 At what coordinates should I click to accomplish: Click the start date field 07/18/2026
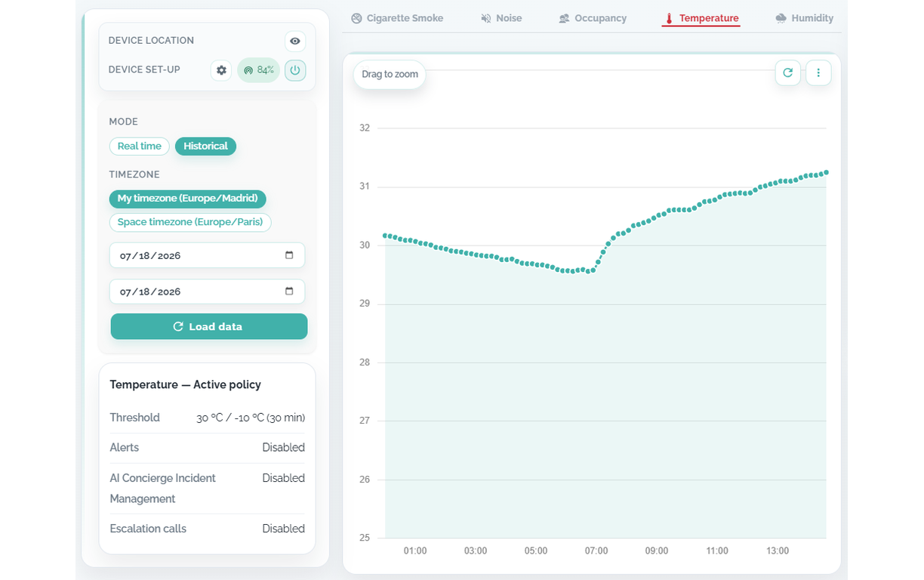click(208, 255)
